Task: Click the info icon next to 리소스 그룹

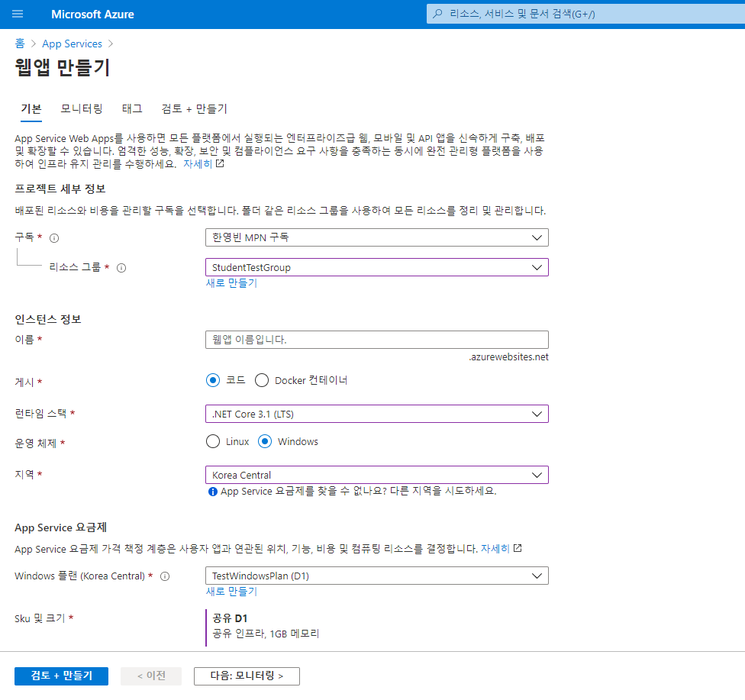Action: coord(121,268)
